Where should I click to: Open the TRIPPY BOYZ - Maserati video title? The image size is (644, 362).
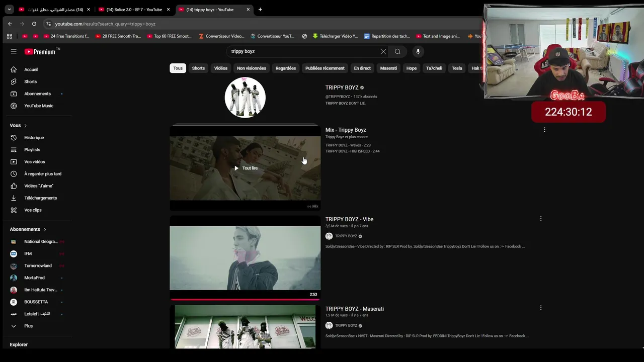point(354,309)
